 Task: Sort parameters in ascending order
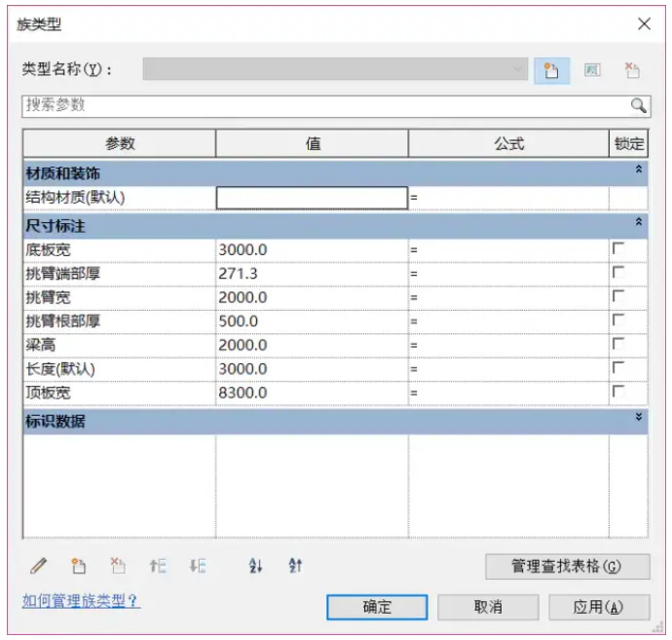(x=255, y=565)
